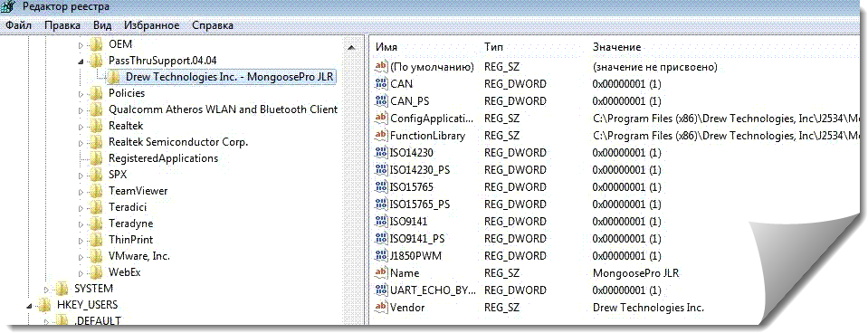Open the Файл menu
Screen dimensions: 868x333
click(18, 25)
